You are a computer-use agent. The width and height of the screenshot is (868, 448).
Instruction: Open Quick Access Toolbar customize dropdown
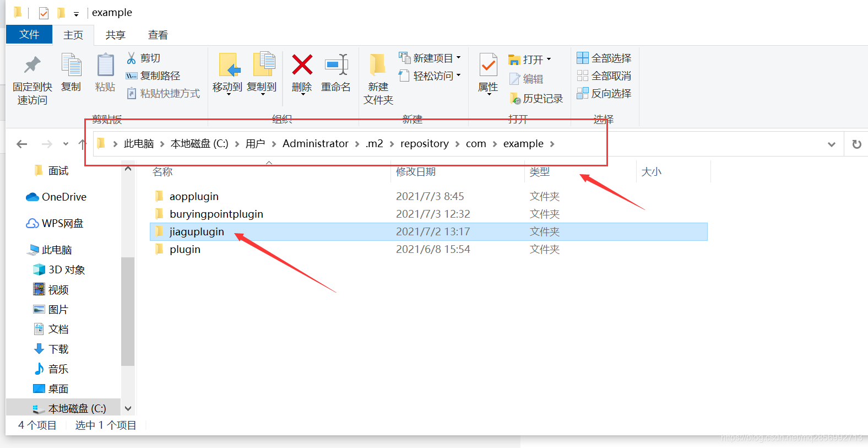click(x=76, y=14)
